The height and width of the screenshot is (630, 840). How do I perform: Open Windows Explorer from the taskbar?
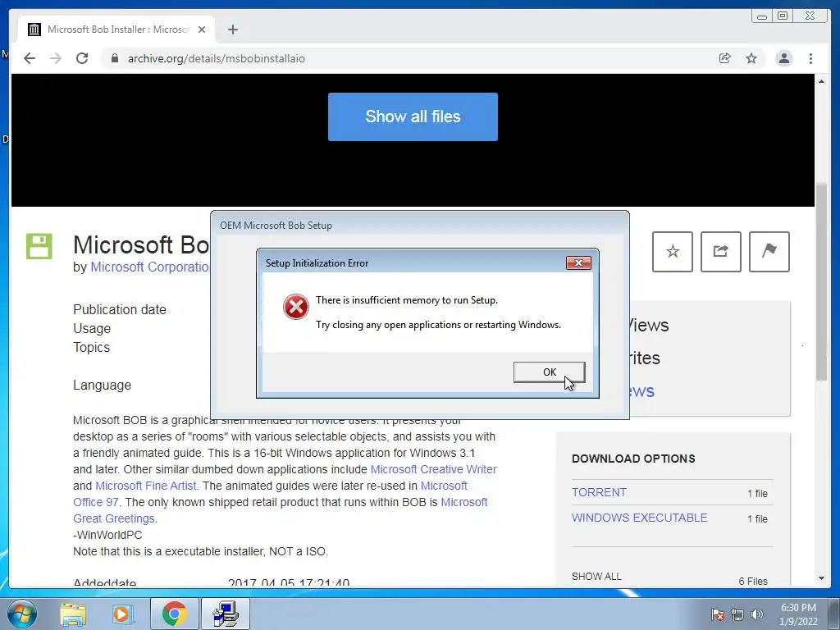pos(73,614)
